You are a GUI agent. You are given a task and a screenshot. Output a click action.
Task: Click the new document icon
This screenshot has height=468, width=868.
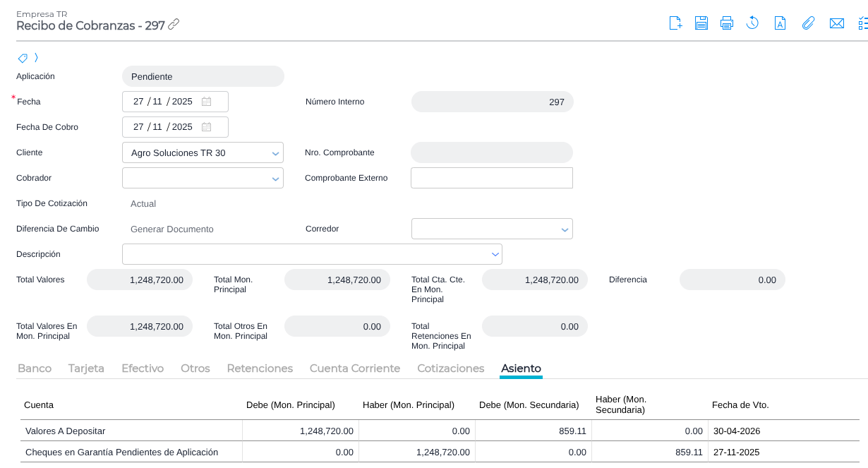tap(675, 23)
